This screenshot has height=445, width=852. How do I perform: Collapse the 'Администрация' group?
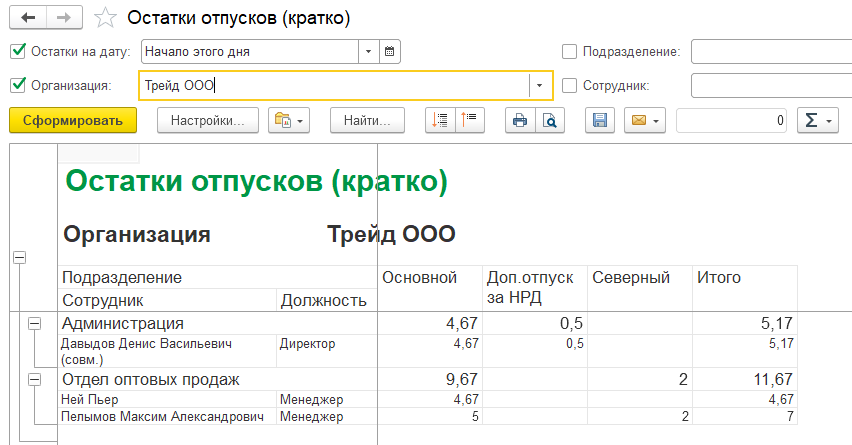(x=36, y=323)
